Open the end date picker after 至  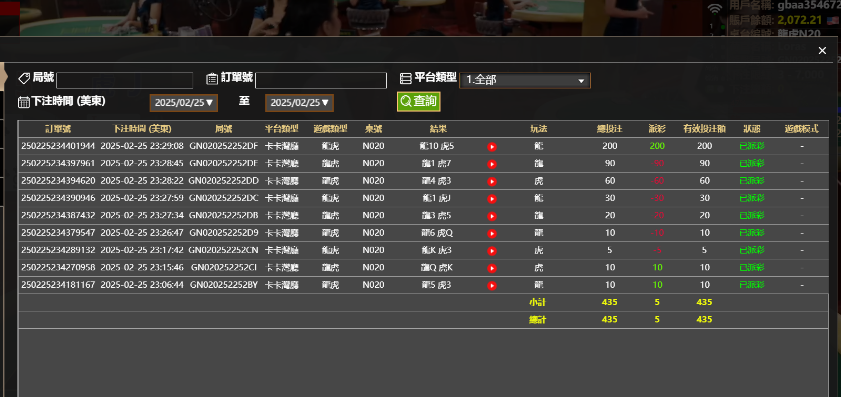tap(299, 103)
